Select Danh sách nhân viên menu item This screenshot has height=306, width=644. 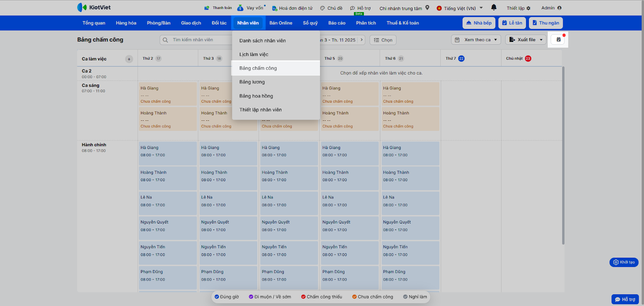(x=276, y=41)
